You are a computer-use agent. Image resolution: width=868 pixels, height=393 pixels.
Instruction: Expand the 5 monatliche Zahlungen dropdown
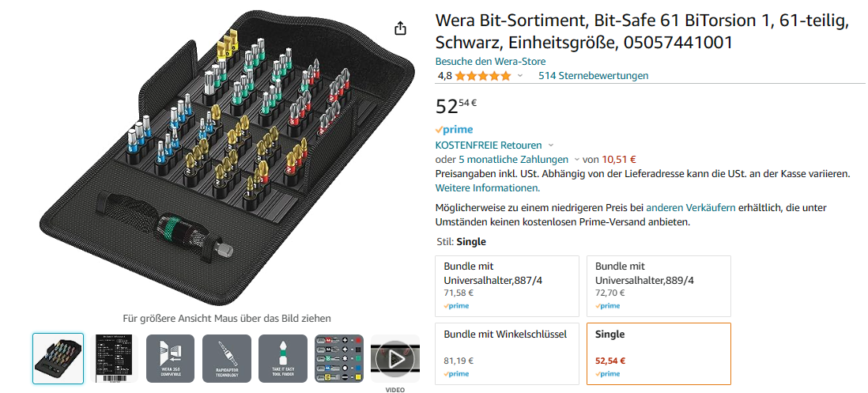pos(576,160)
